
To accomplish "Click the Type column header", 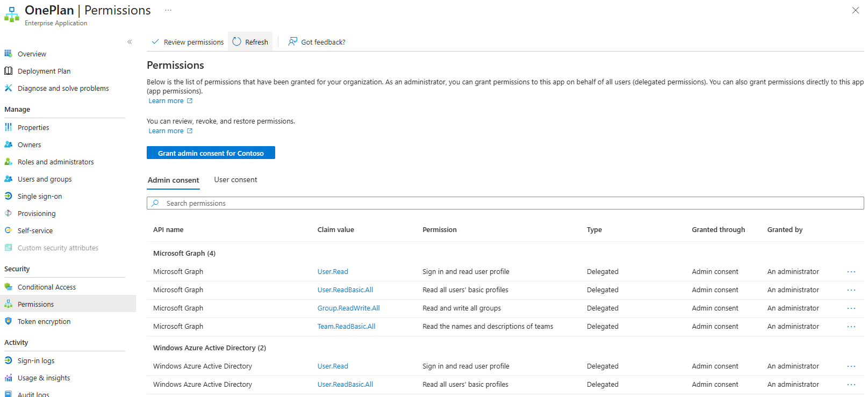I will [x=594, y=230].
